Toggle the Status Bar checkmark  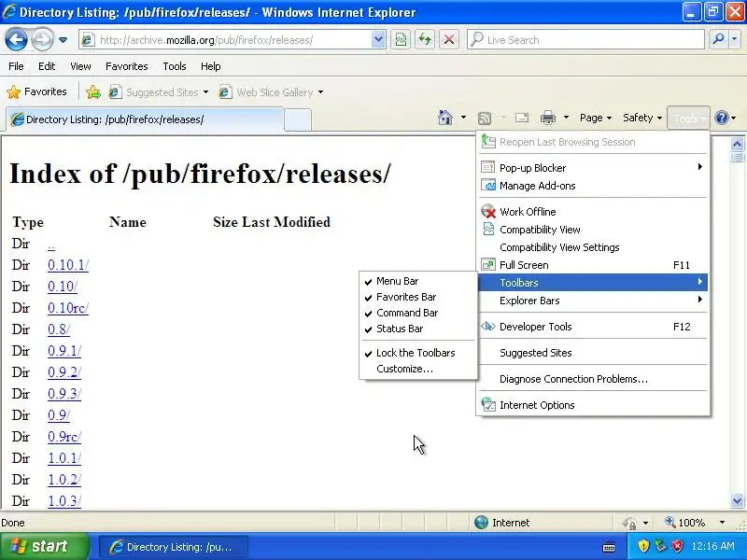[x=417, y=329]
